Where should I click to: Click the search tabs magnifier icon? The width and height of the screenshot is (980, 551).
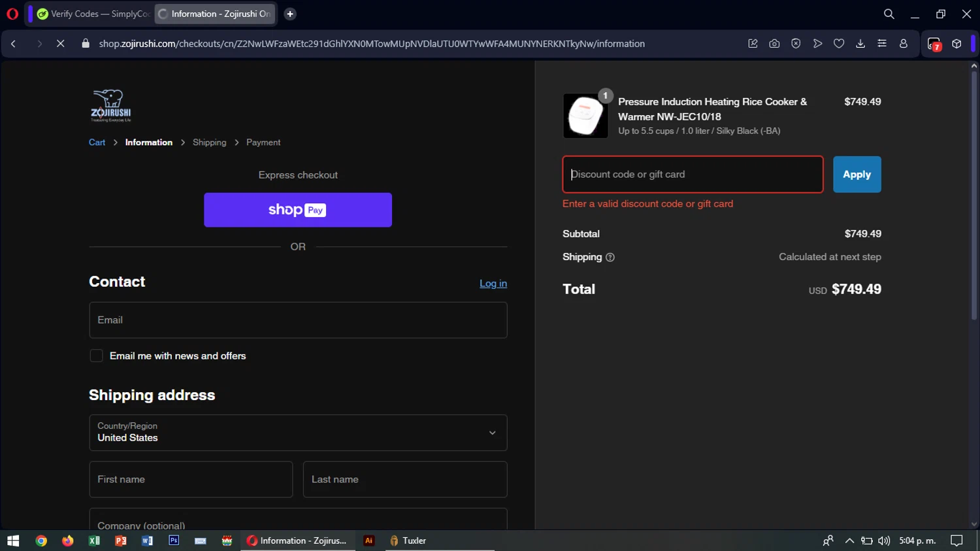[889, 14]
